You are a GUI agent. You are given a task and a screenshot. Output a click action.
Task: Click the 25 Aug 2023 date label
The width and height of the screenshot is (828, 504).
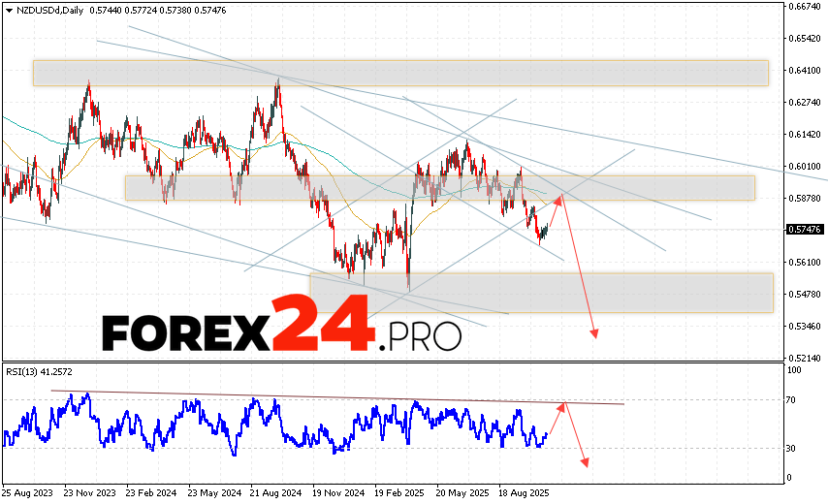point(28,492)
